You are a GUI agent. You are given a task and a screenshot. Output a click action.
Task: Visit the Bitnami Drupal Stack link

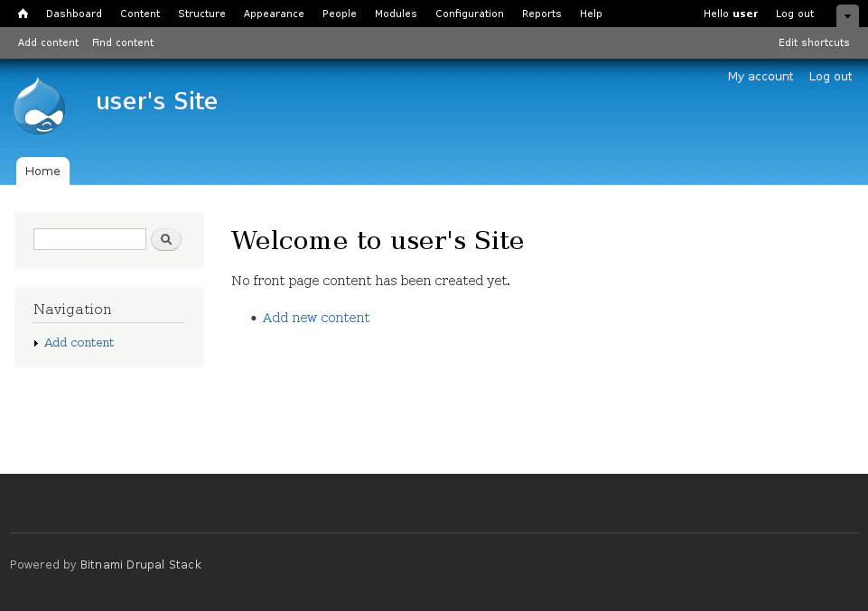(141, 565)
